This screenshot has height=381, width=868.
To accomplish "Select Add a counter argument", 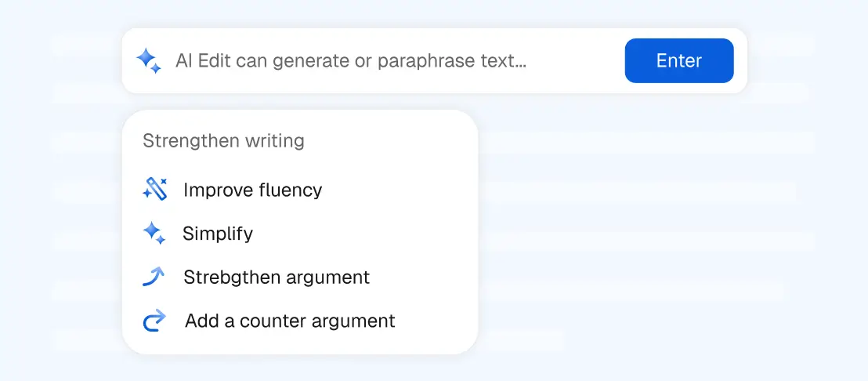I will [290, 321].
